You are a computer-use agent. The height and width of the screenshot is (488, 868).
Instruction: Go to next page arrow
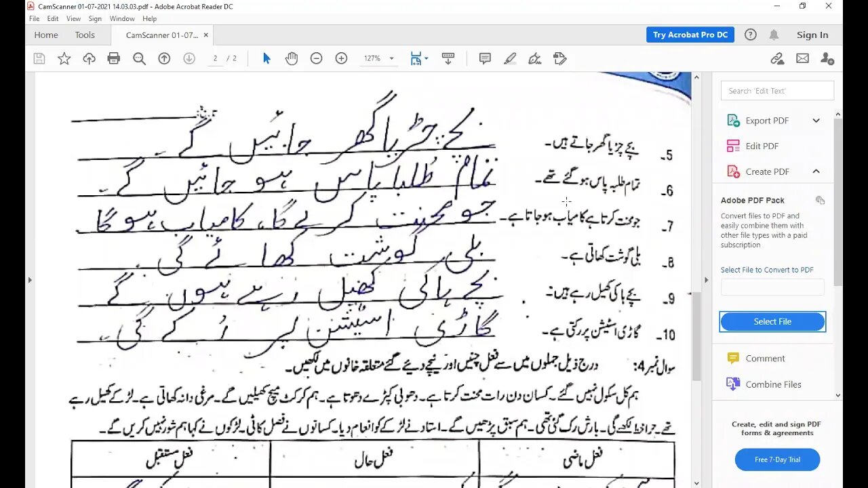point(189,59)
